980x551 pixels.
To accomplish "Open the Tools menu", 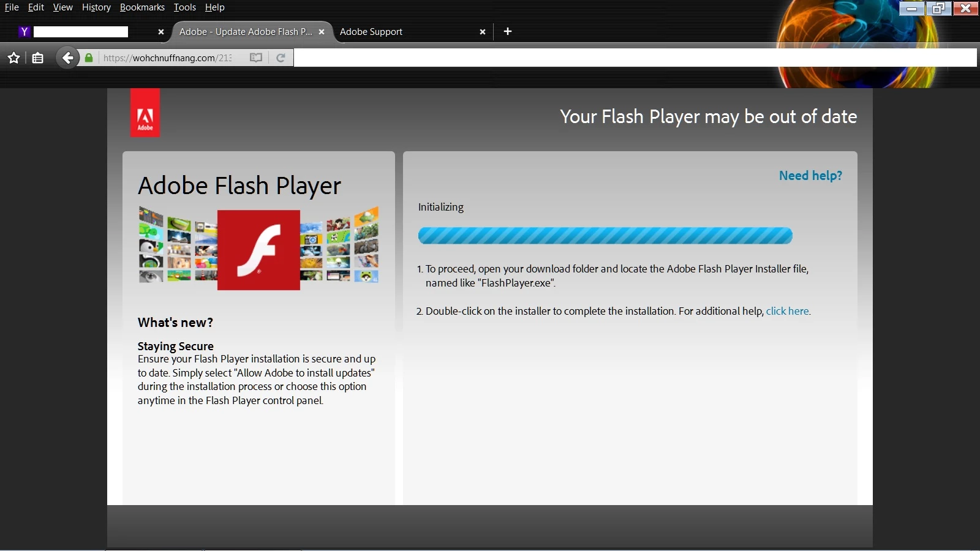I will click(x=184, y=7).
